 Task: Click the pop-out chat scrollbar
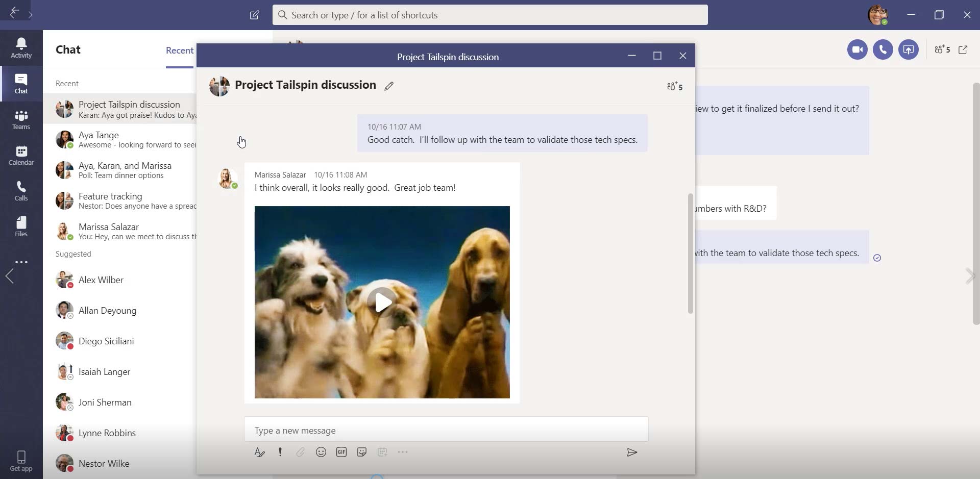tap(691, 254)
